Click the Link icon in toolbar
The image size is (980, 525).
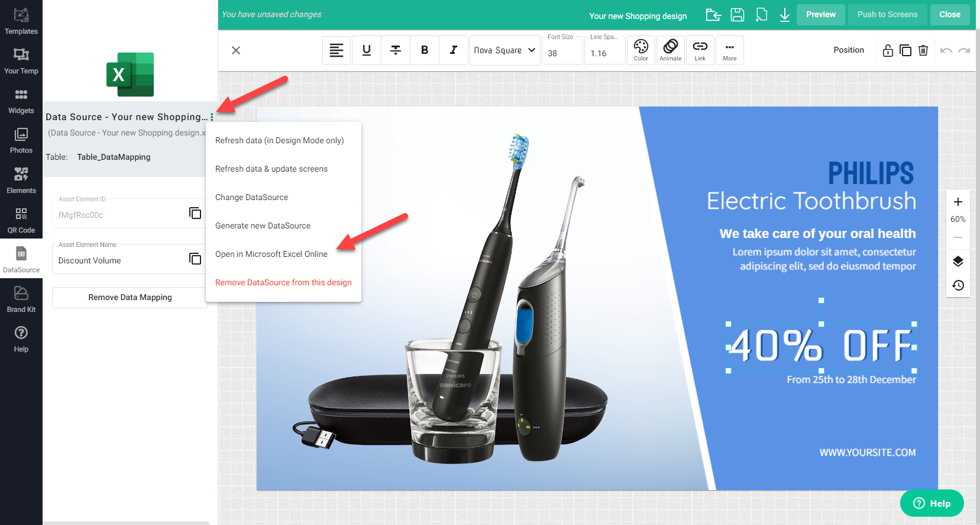coord(700,50)
